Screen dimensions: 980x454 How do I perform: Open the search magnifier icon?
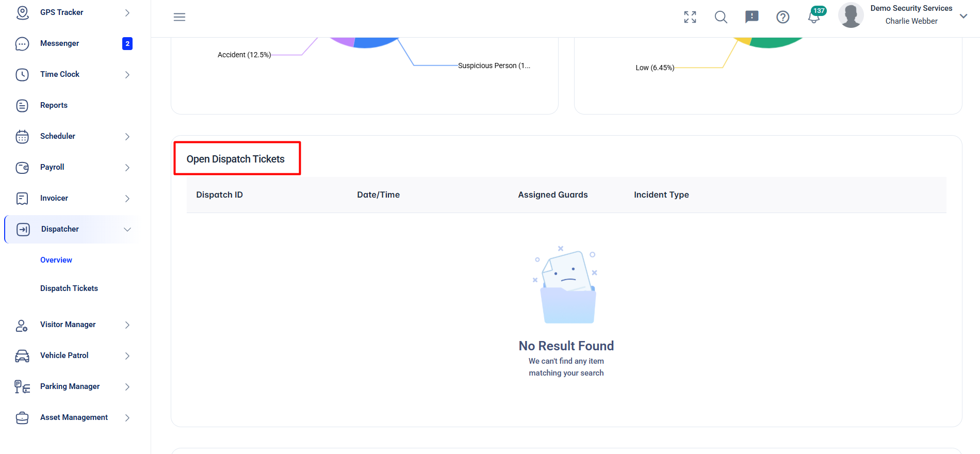click(x=721, y=17)
